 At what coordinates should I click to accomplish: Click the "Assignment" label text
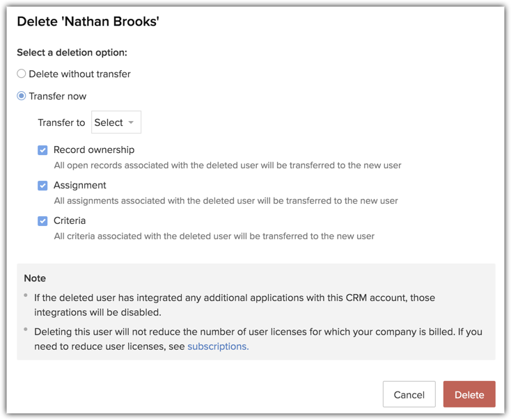tap(80, 185)
